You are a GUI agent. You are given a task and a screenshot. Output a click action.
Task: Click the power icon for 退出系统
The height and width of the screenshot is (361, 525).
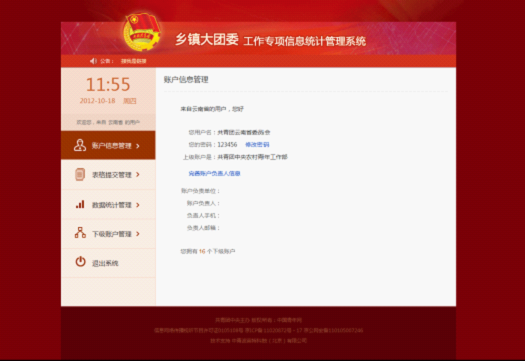(80, 262)
